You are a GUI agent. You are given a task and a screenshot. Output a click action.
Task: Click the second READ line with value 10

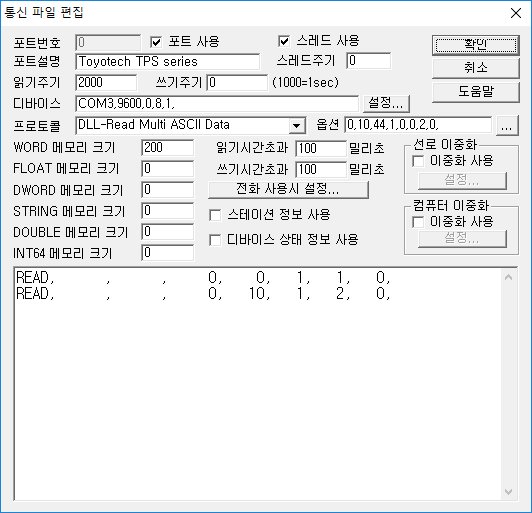(x=203, y=293)
